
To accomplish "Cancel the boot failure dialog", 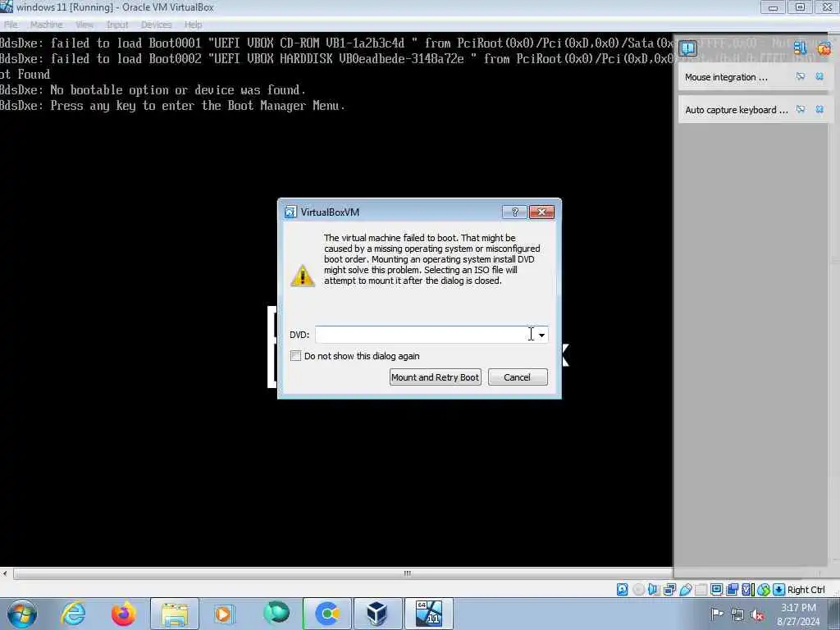I will (x=518, y=377).
